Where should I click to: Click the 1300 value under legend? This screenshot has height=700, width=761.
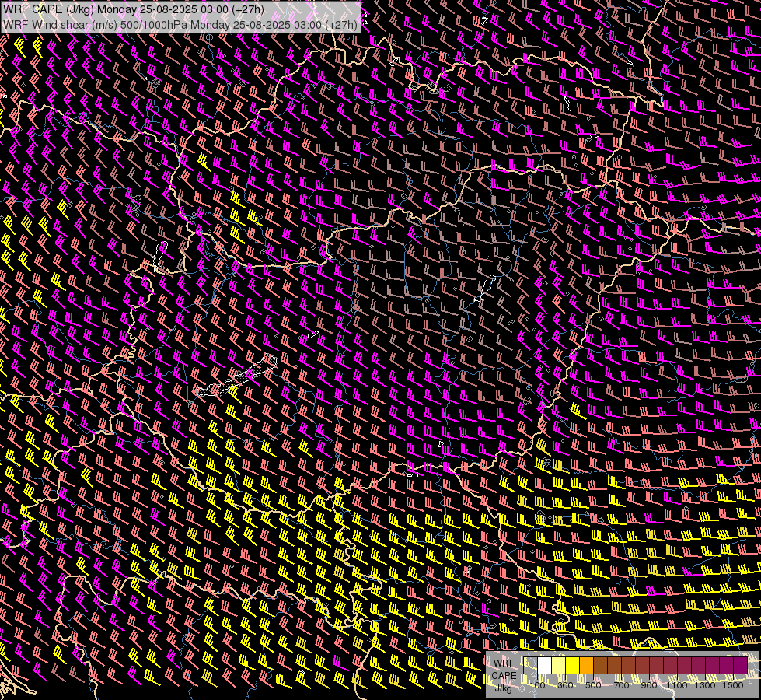tap(705, 685)
